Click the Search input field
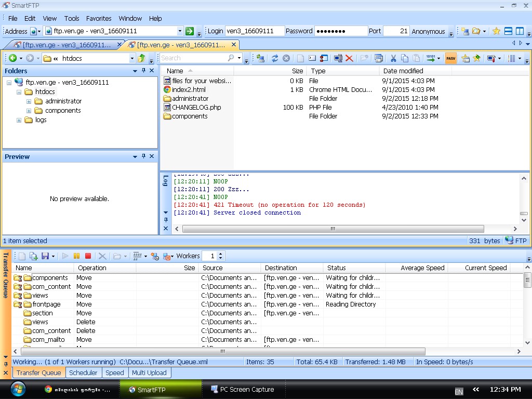Viewport: 532px width, 399px height. tap(193, 58)
